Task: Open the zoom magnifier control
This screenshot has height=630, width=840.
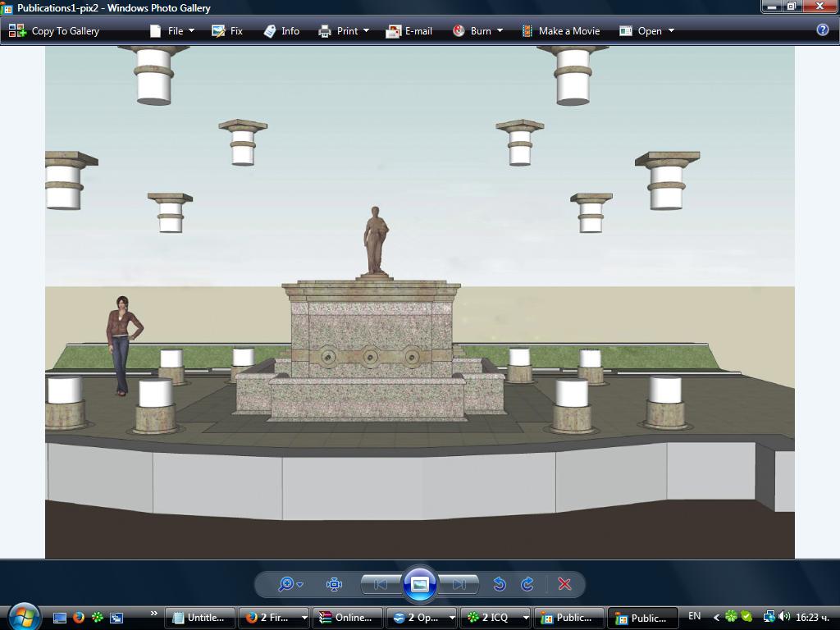Action: point(290,584)
